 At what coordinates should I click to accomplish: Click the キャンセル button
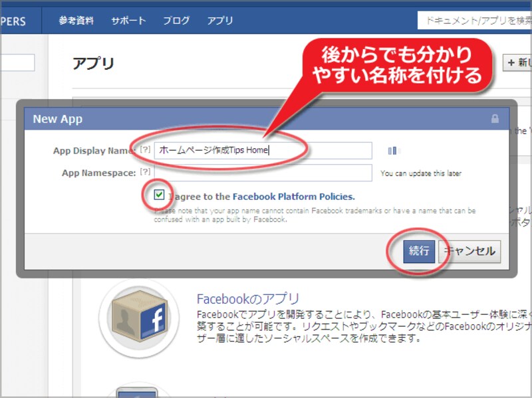pos(469,252)
